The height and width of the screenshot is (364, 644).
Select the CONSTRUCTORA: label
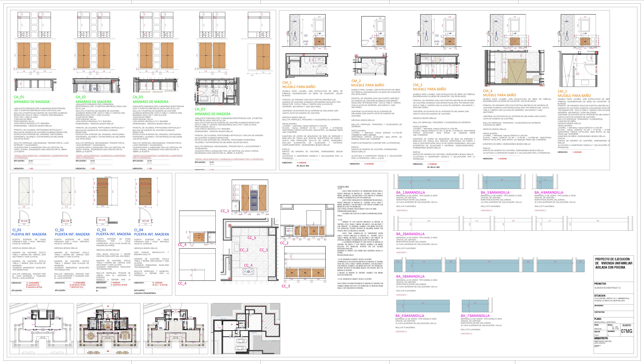point(599,312)
